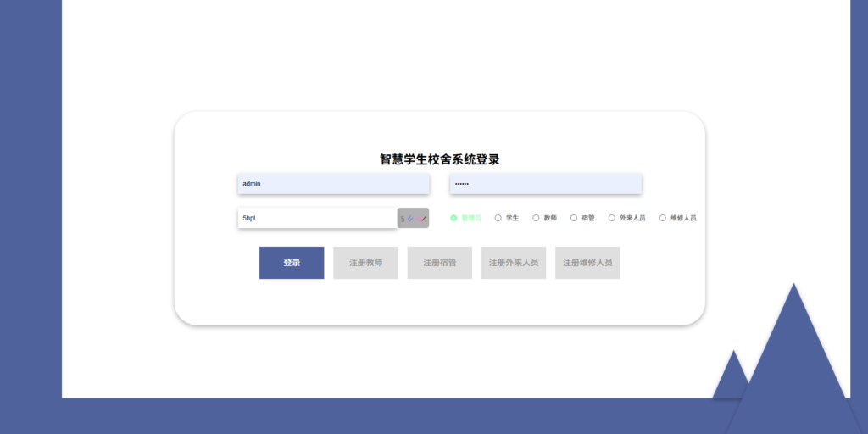Pick the 宿管 role radio
868x434 pixels.
pyautogui.click(x=574, y=218)
